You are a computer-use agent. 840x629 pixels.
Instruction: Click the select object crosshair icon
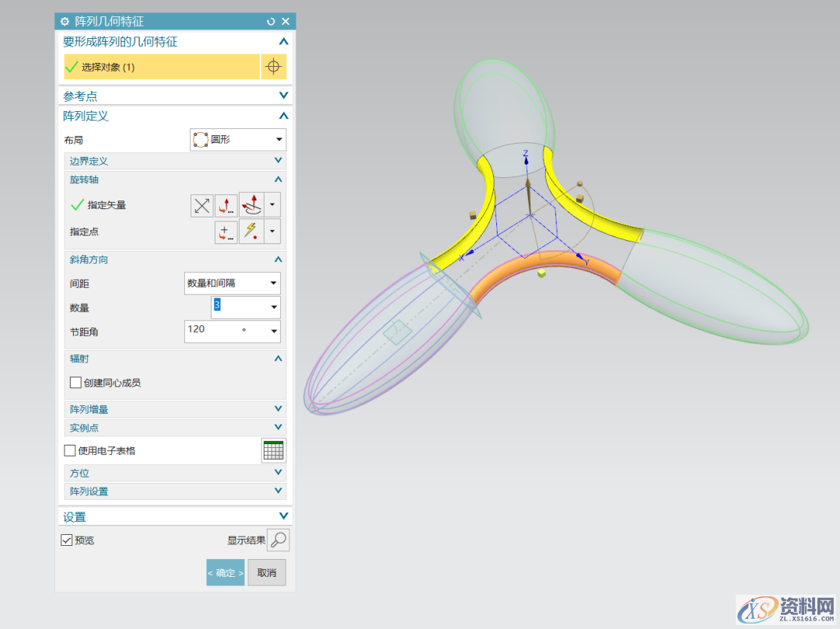(273, 67)
